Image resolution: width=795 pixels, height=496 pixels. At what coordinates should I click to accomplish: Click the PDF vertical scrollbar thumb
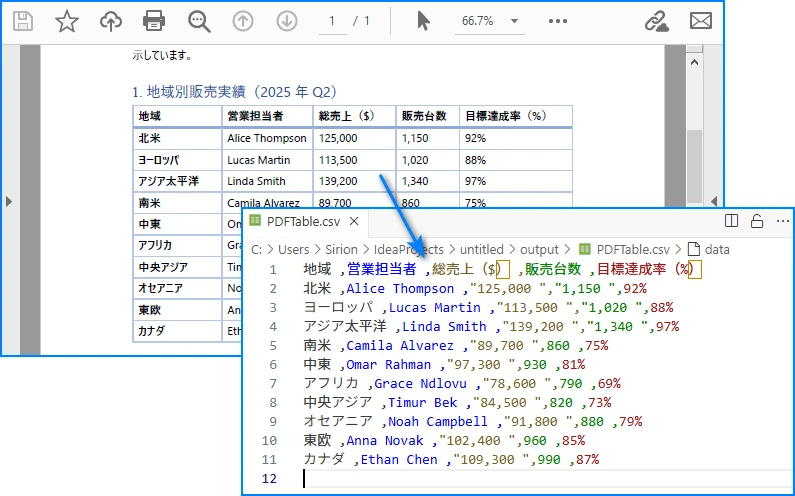coord(695,166)
